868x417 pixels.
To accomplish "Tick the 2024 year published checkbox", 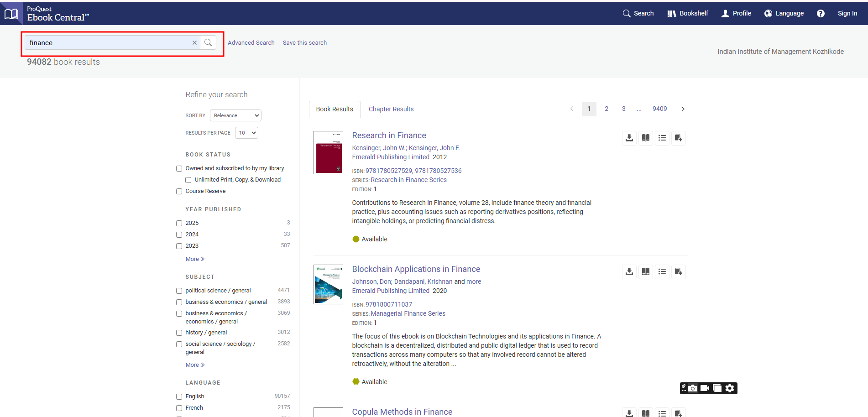I will point(179,235).
